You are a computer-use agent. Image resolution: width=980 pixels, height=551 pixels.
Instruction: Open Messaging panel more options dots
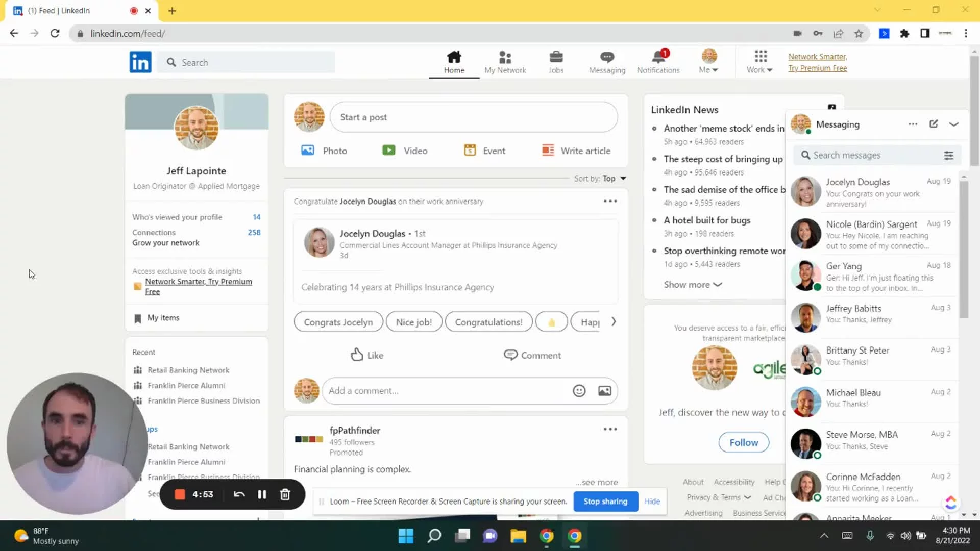point(913,124)
